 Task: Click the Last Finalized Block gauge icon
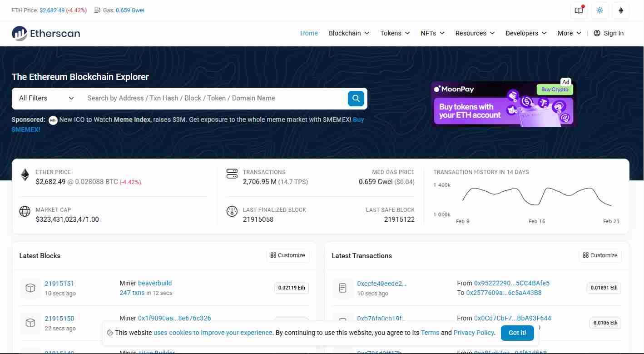(232, 211)
